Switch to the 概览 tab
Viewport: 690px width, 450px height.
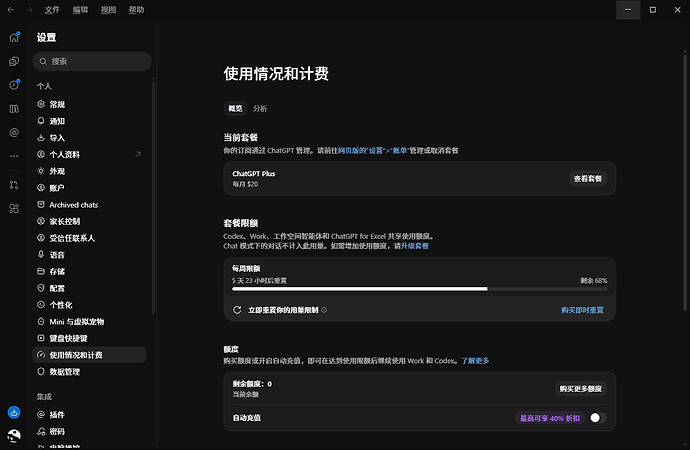[235, 108]
